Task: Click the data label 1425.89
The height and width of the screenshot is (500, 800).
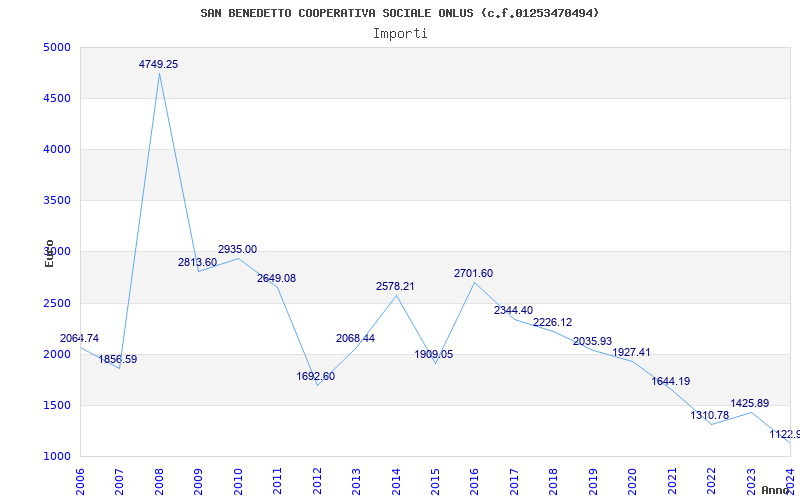Action: click(x=750, y=403)
